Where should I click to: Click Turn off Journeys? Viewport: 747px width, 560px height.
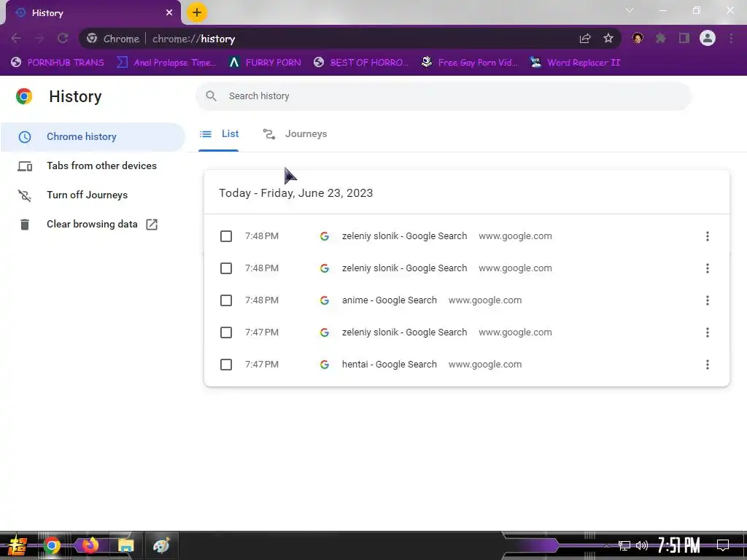pos(93,195)
